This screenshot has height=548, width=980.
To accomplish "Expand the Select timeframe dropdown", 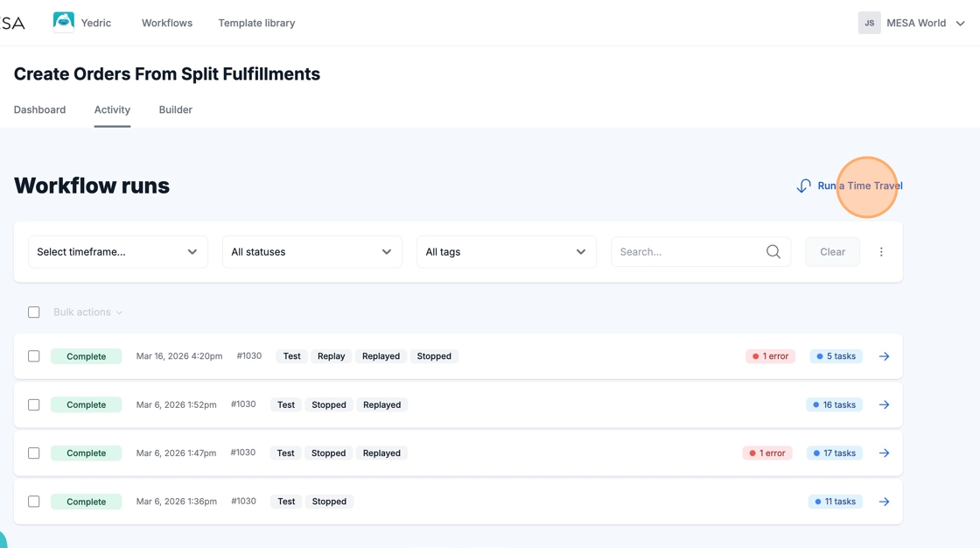I will [x=118, y=252].
